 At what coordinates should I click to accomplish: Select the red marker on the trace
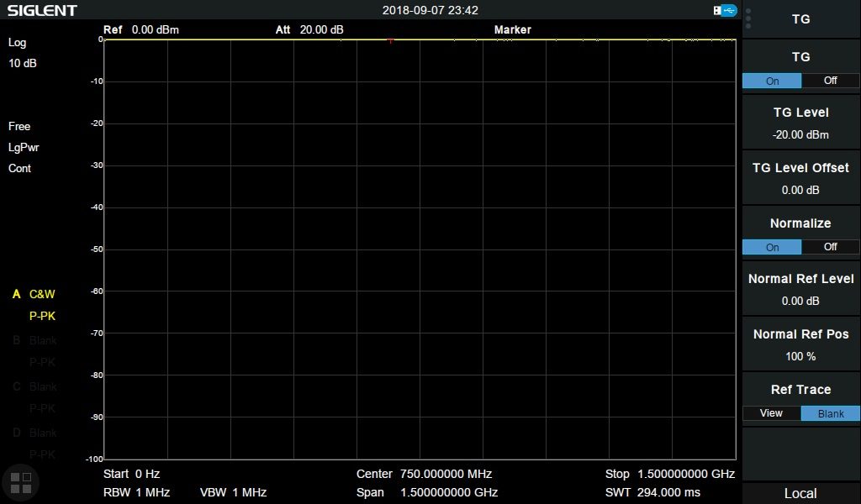point(390,40)
